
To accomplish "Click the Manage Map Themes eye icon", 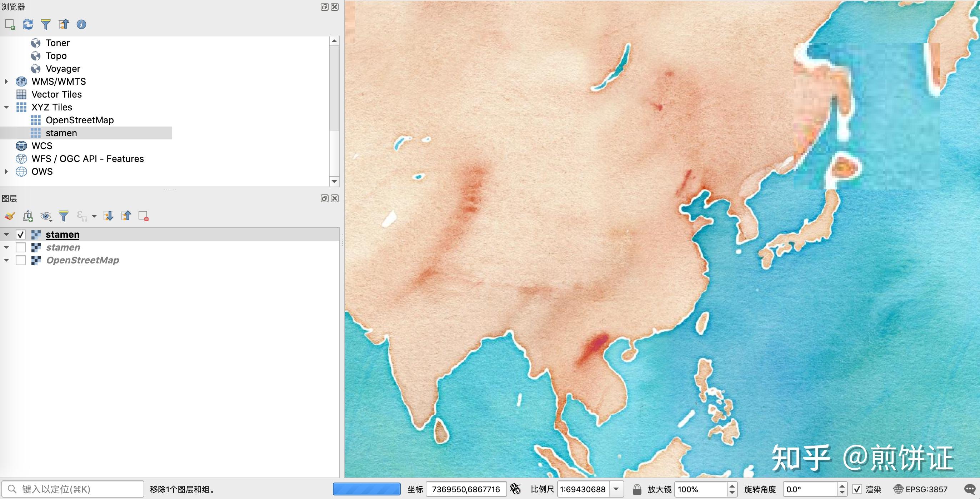I will tap(46, 216).
